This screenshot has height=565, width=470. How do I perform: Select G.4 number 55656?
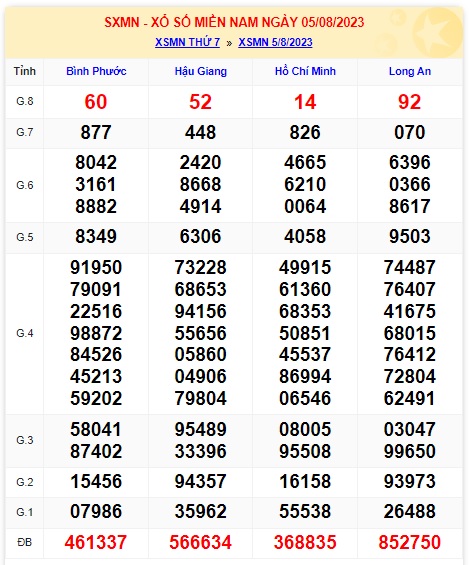click(200, 333)
